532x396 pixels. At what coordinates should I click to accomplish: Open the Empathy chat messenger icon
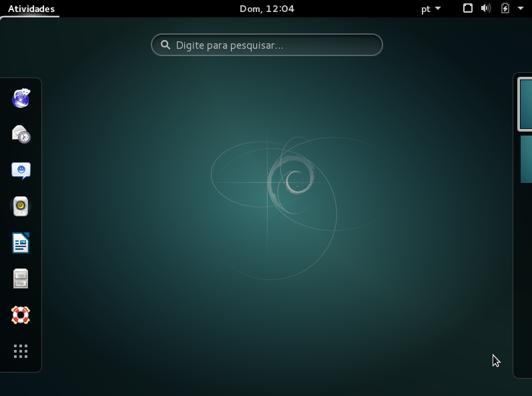pos(21,170)
